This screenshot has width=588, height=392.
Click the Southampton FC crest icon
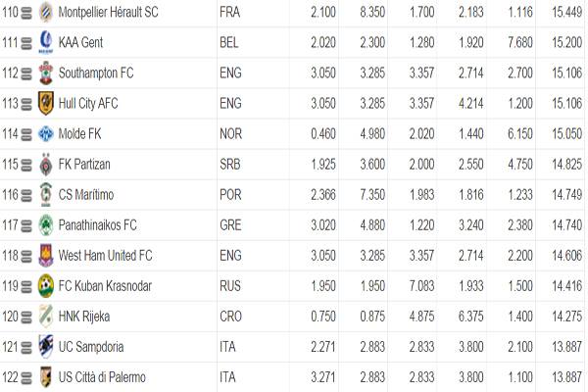[x=45, y=73]
